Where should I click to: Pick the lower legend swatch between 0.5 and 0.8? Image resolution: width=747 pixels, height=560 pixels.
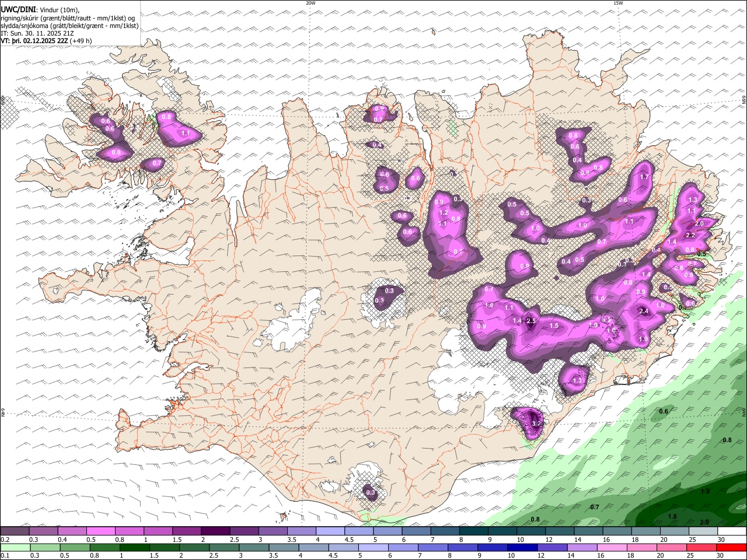75,547
